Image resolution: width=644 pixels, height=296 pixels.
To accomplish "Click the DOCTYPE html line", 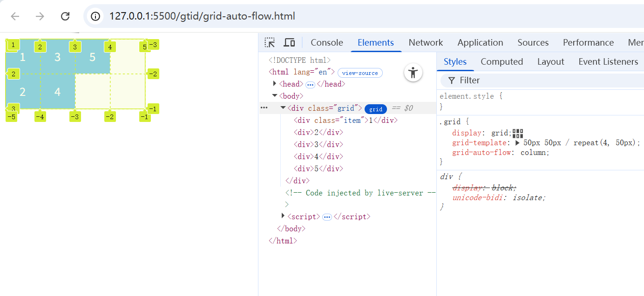I will (x=299, y=60).
